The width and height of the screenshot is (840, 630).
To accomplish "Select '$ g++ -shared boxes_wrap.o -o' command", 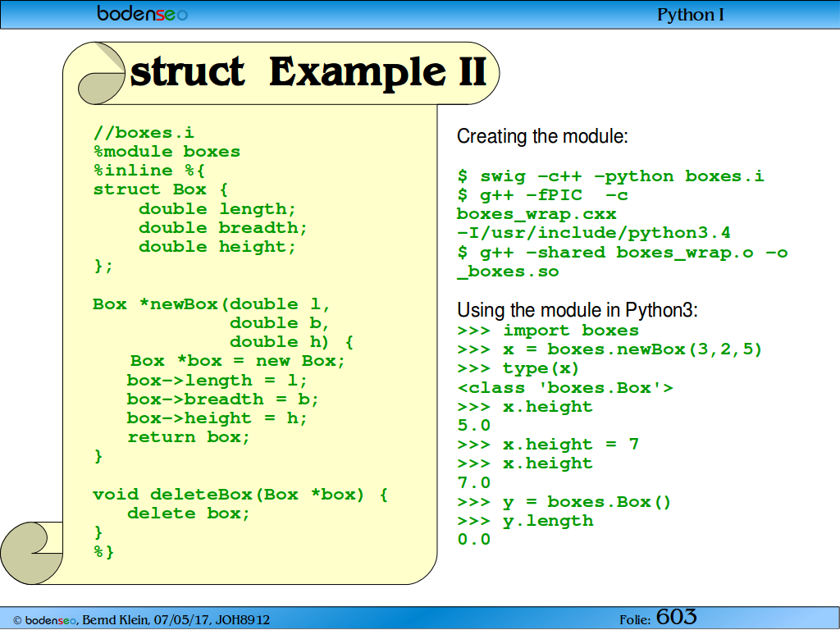I will pos(623,253).
